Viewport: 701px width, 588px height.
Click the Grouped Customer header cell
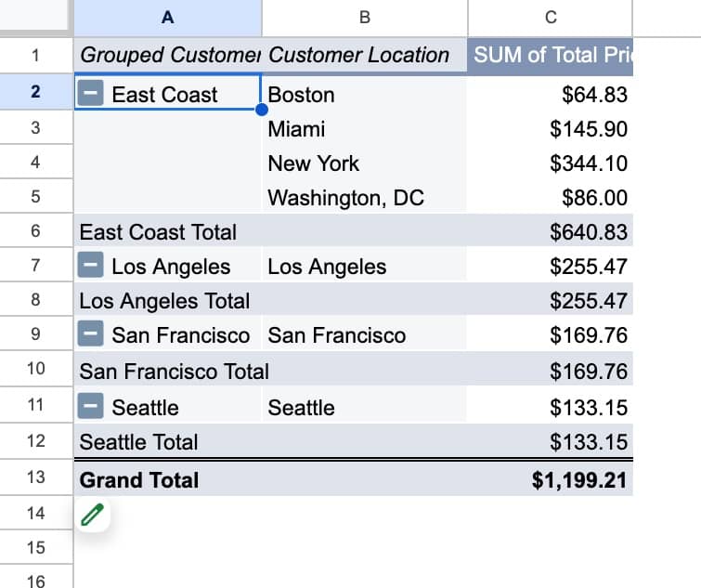168,56
